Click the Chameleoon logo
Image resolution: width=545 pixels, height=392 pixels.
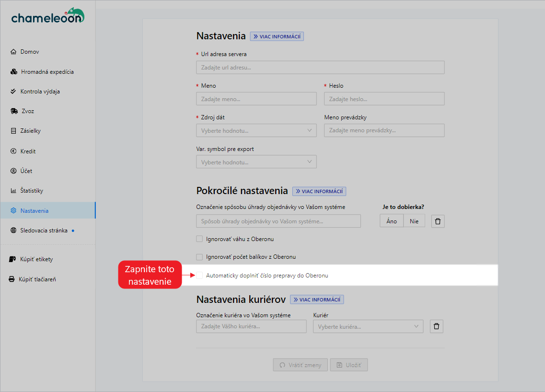[47, 16]
